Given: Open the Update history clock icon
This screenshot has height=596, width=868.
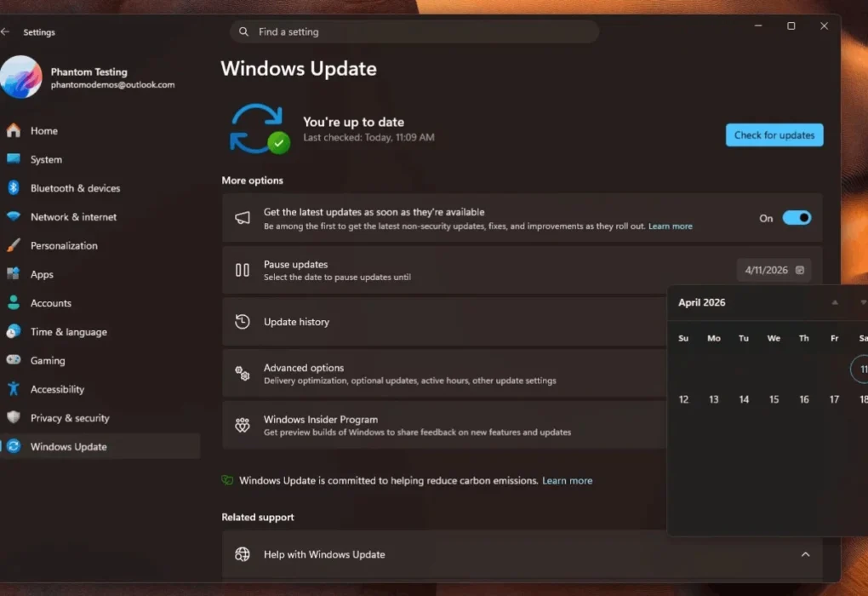Looking at the screenshot, I should pos(243,322).
